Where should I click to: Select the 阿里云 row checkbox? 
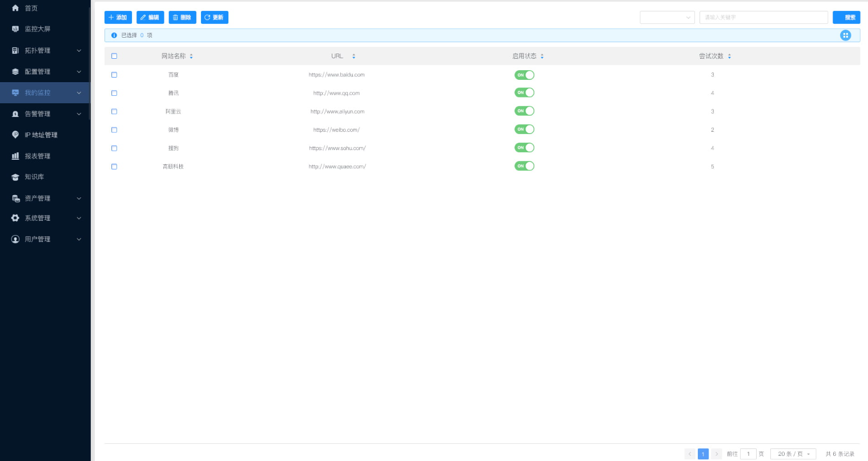pos(114,111)
